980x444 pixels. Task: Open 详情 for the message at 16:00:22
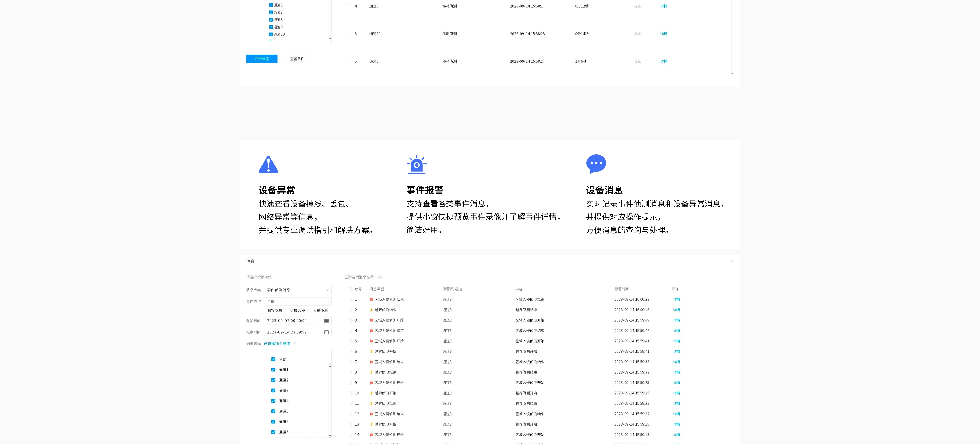[x=676, y=300]
